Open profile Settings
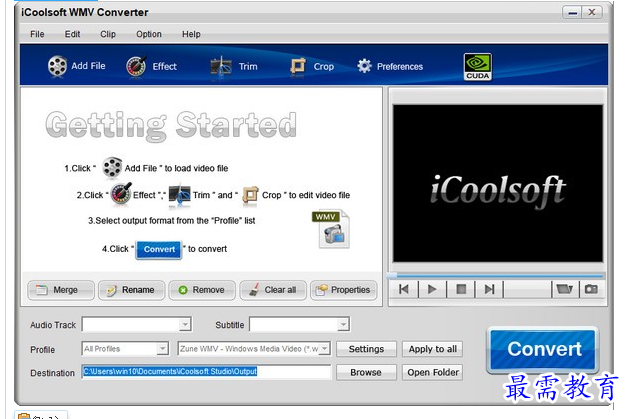 click(366, 349)
